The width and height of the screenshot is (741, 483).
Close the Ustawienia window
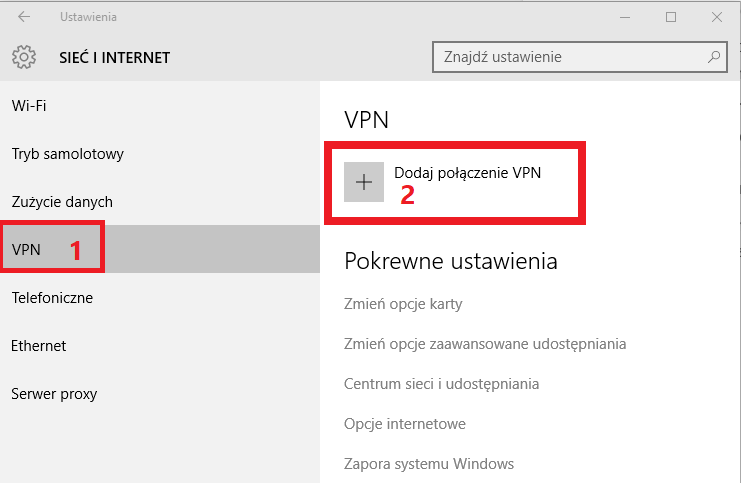coord(716,17)
